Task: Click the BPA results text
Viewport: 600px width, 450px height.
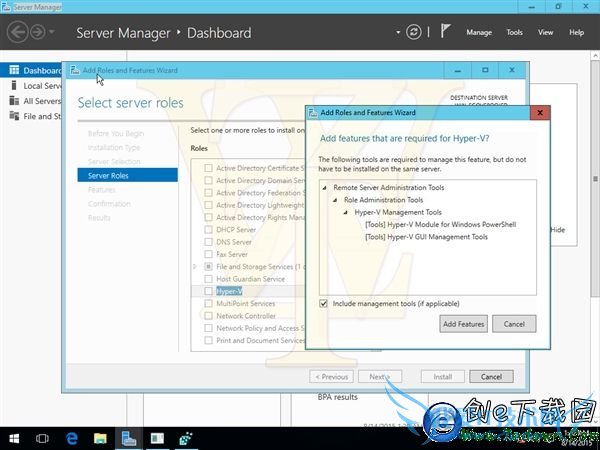Action: click(338, 397)
